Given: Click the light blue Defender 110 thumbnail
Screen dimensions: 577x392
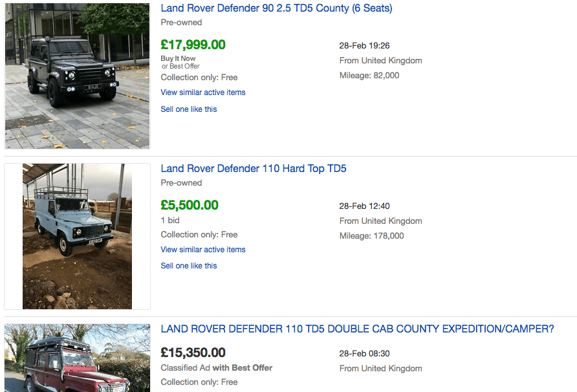Looking at the screenshot, I should [x=77, y=236].
